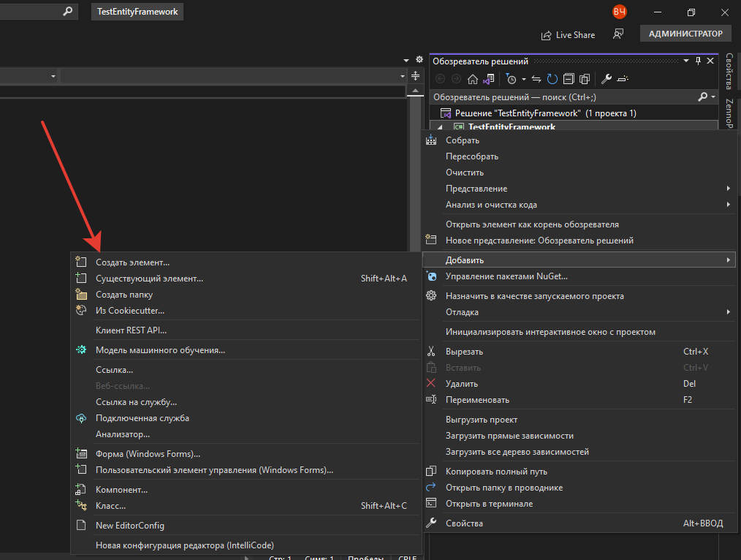Click the АДМИНИСТРАТОР button

pos(685,34)
